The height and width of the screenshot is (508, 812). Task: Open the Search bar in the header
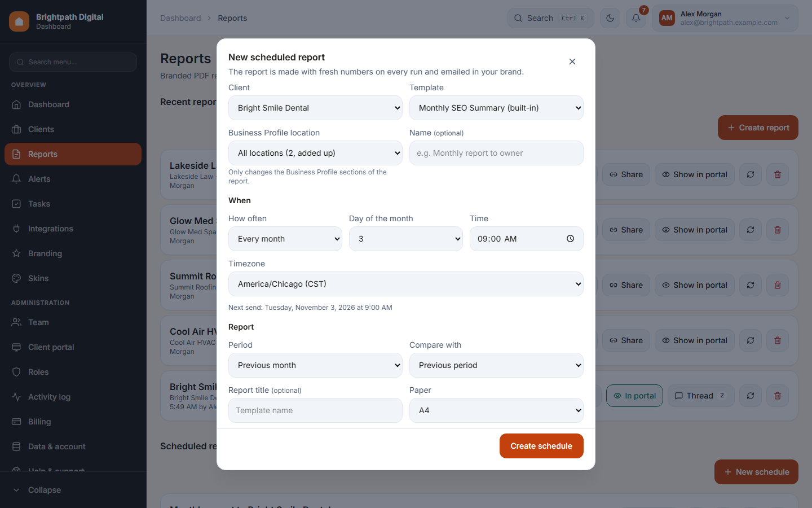[x=551, y=18]
